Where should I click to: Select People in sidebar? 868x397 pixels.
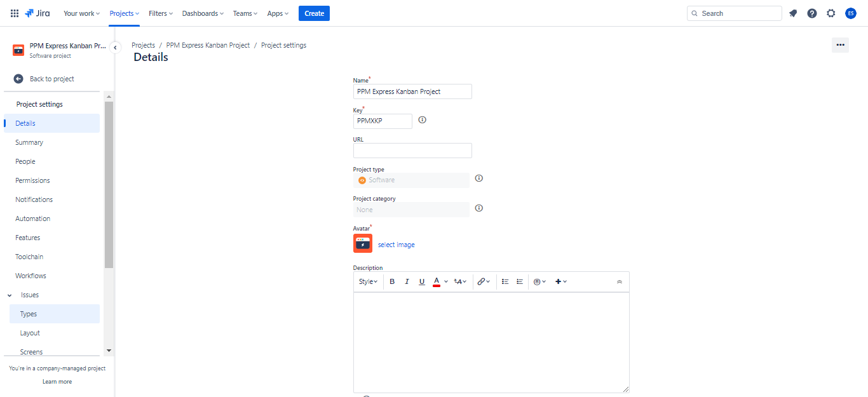[52, 161]
